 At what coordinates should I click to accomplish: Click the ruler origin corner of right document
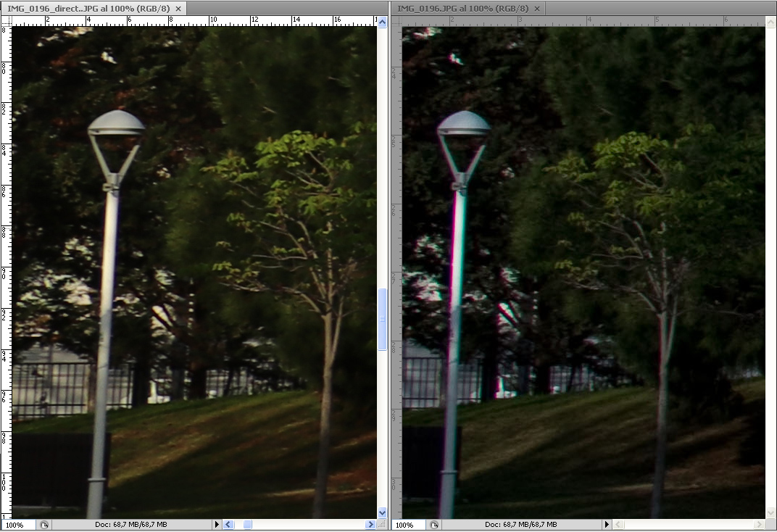coord(396,21)
